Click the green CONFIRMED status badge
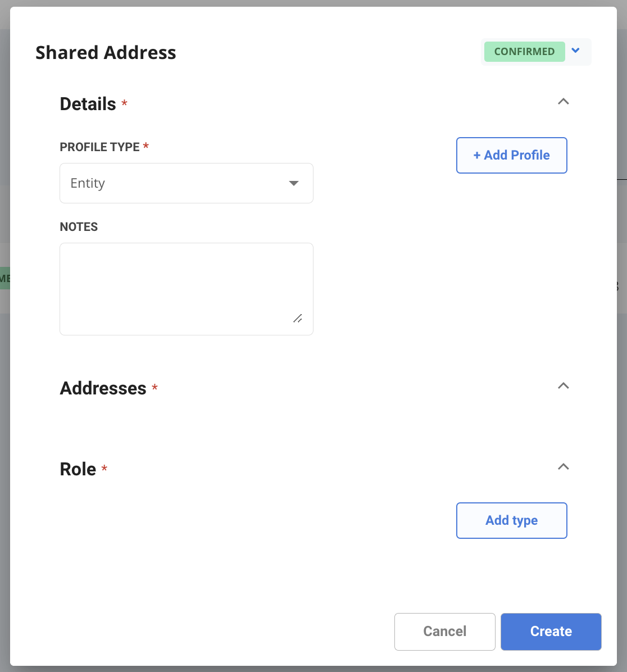The image size is (627, 672). pyautogui.click(x=524, y=52)
